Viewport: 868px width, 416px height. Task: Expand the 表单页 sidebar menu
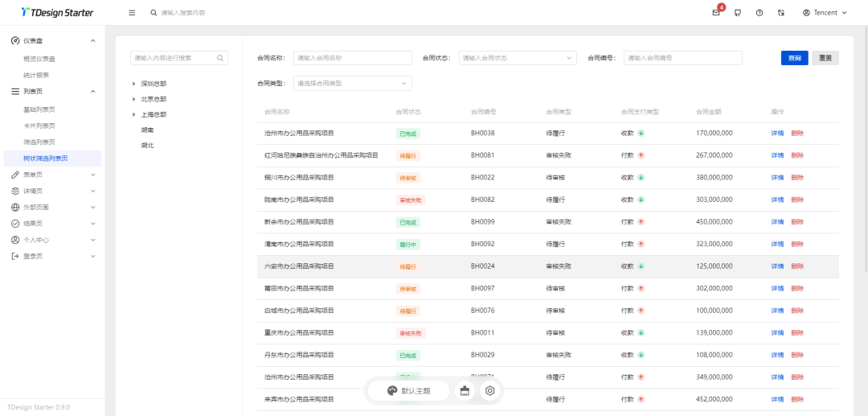click(x=53, y=175)
